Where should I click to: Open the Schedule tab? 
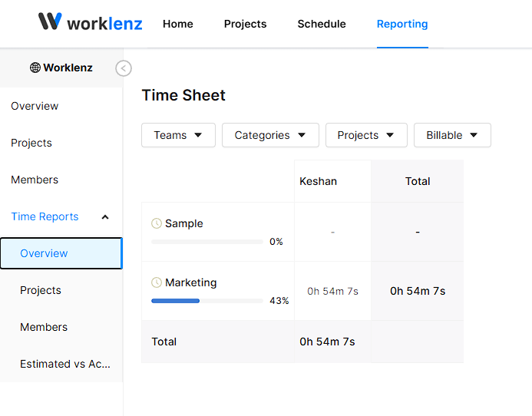[322, 24]
